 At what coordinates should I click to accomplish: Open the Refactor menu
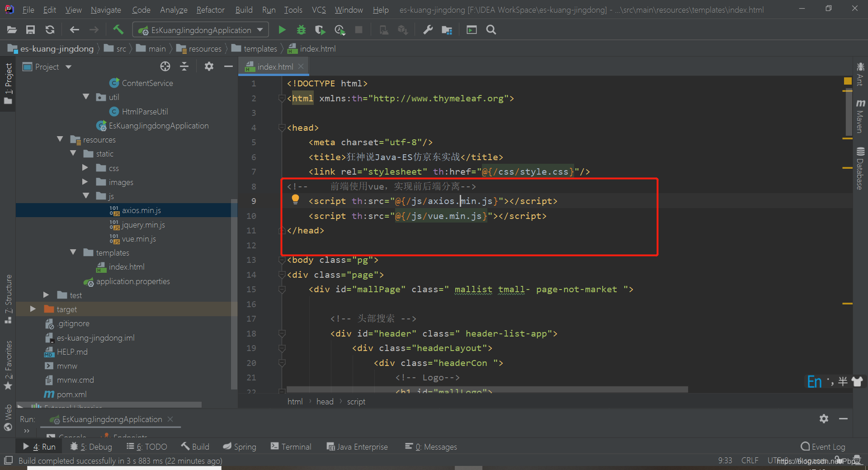coord(210,9)
